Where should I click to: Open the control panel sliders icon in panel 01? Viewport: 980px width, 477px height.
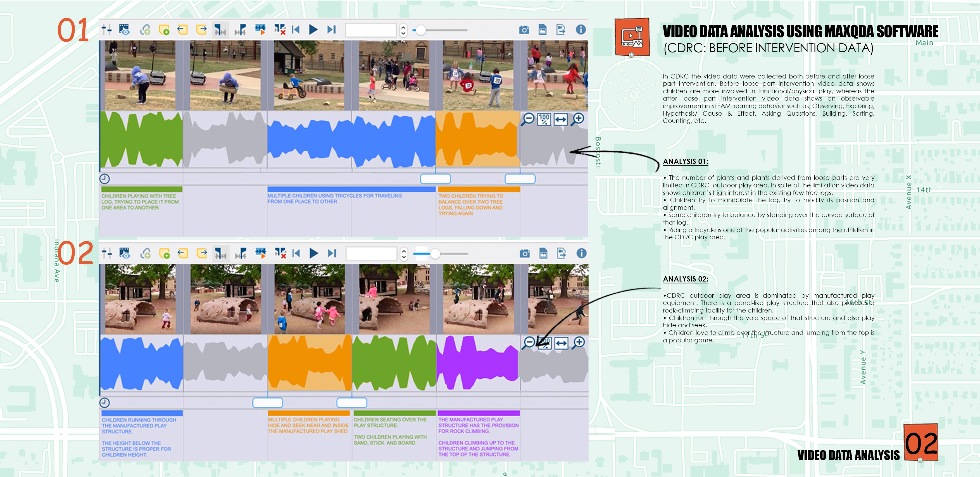point(107,30)
